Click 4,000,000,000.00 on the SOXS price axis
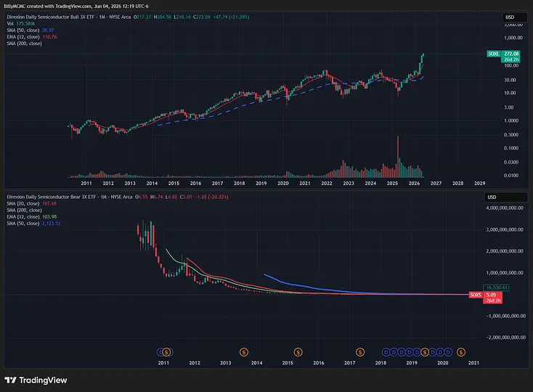The image size is (533, 392). click(505, 208)
